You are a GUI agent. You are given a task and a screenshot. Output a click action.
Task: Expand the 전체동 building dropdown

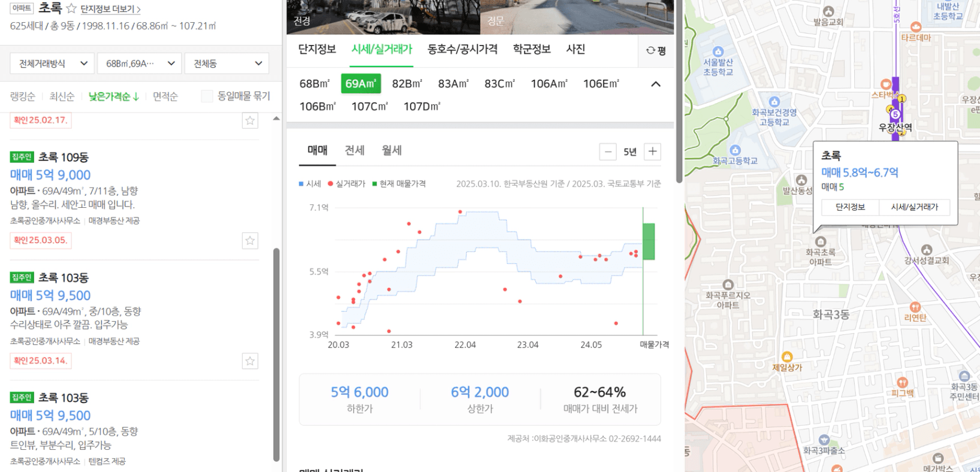pyautogui.click(x=227, y=63)
